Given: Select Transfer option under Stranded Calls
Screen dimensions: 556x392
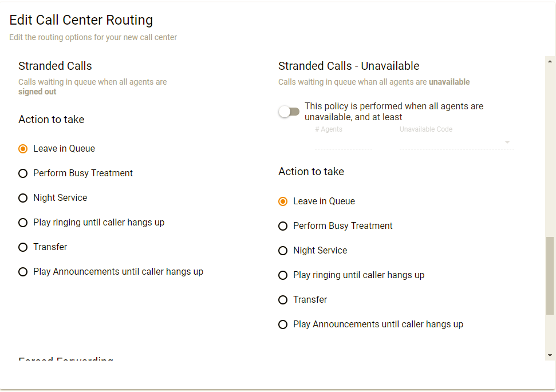Looking at the screenshot, I should [23, 247].
